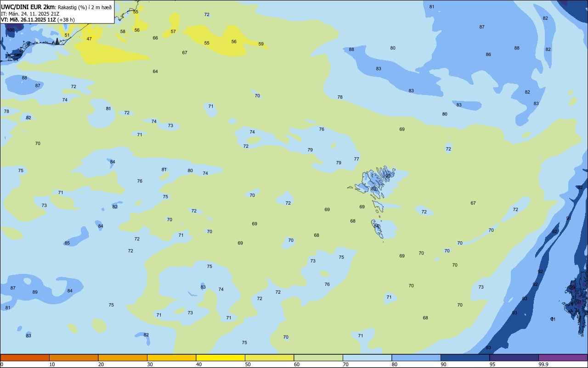This screenshot has height=368, width=588.
Task: Click the map title 'UWC/DINI EUR 2km'
Action: click(x=28, y=6)
